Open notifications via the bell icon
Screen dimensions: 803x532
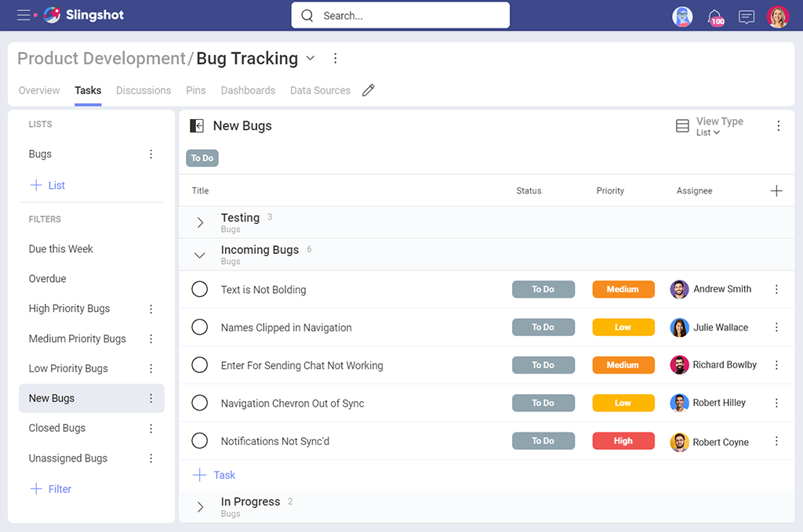point(715,16)
